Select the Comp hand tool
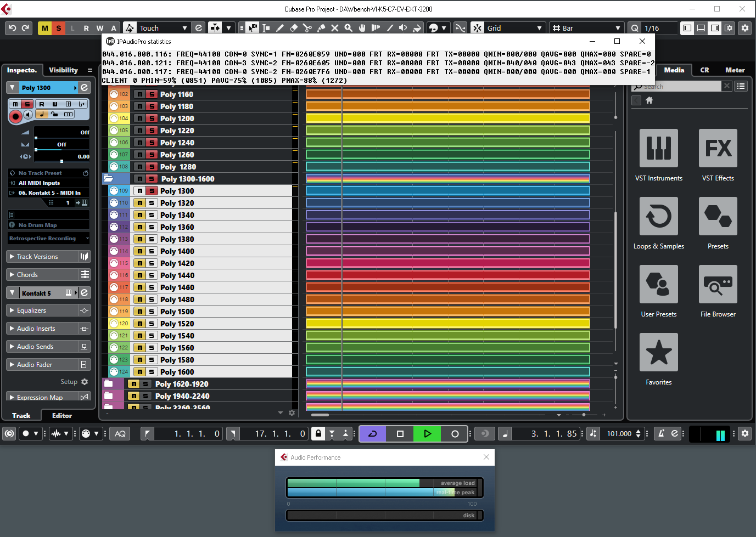Screen dimensions: 756x537 click(x=362, y=28)
